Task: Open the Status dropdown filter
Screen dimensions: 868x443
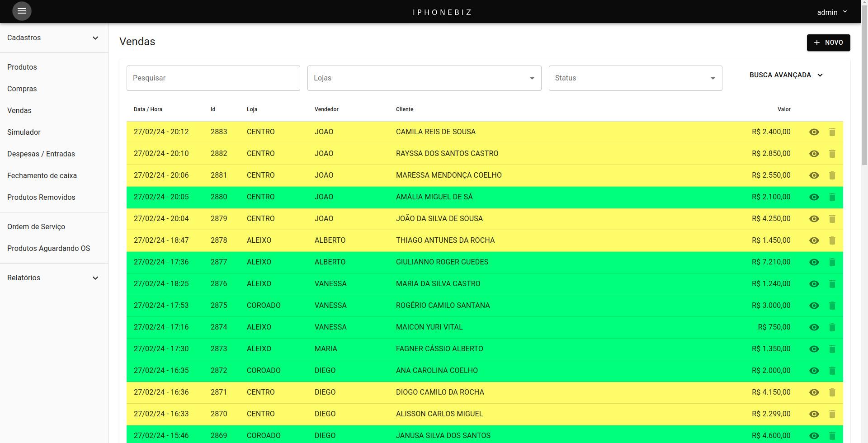Action: 635,78
